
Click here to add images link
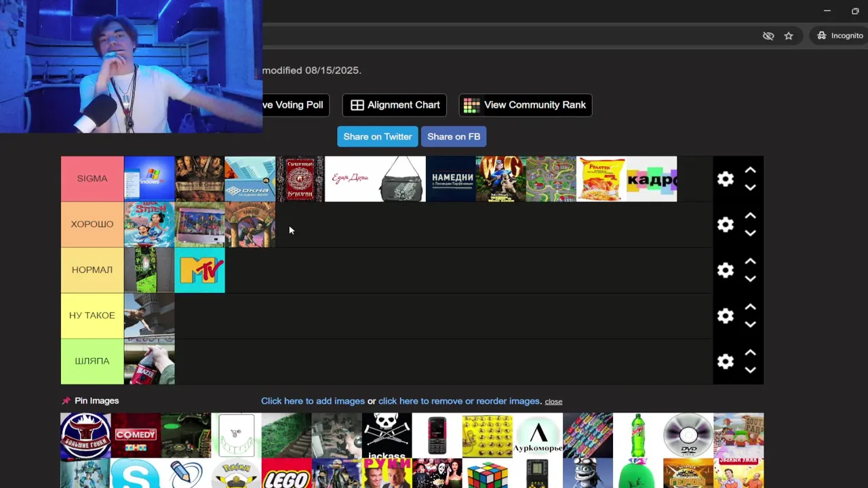point(313,401)
